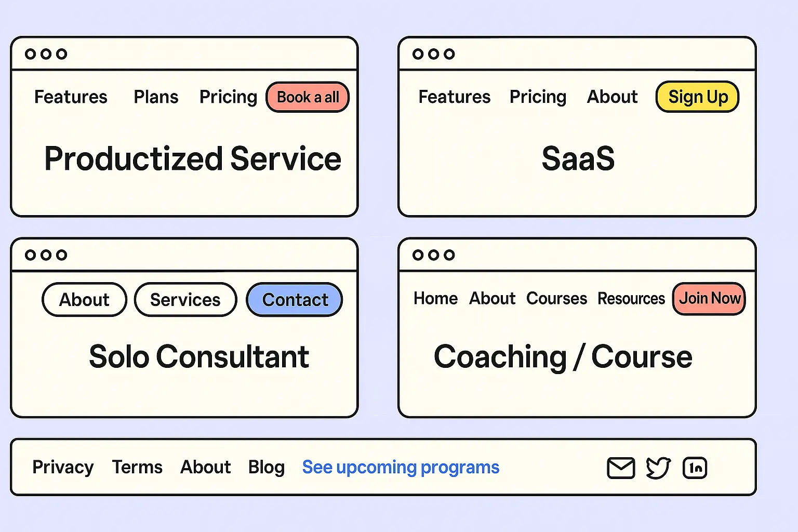The image size is (798, 532).
Task: Choose Resources in the Coaching nav
Action: 631,299
